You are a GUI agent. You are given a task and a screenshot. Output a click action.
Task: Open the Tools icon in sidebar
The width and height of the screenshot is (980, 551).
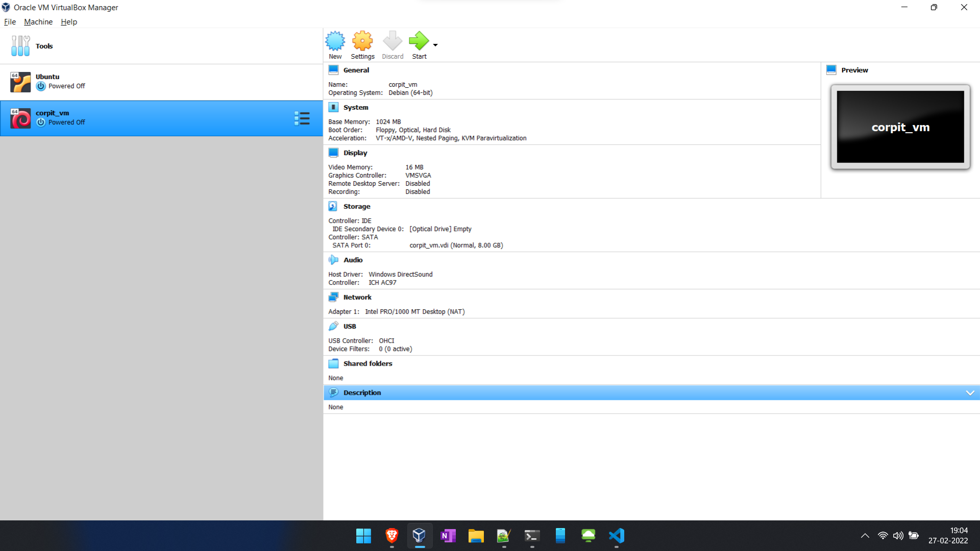[x=20, y=46]
